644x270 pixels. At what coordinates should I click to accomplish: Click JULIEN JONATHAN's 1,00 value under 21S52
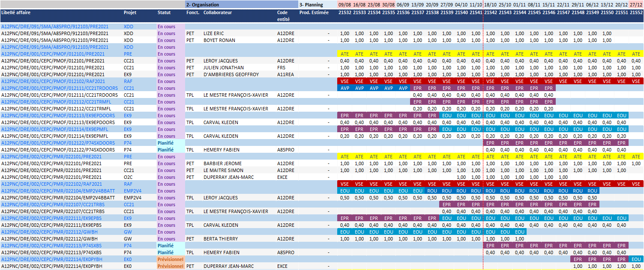coord(636,68)
